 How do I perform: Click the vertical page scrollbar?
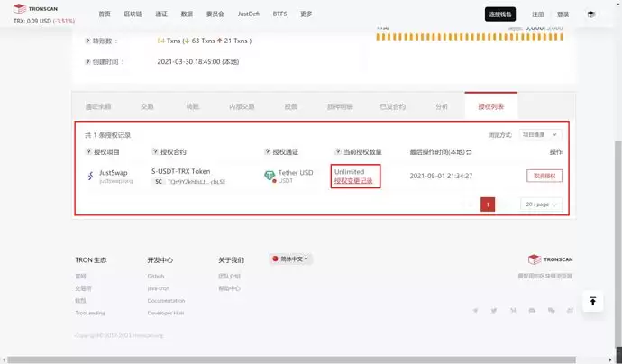point(618,242)
